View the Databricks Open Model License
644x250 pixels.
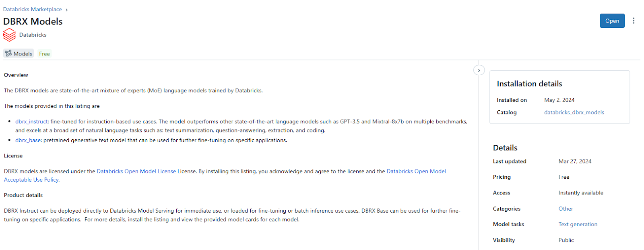pyautogui.click(x=136, y=171)
